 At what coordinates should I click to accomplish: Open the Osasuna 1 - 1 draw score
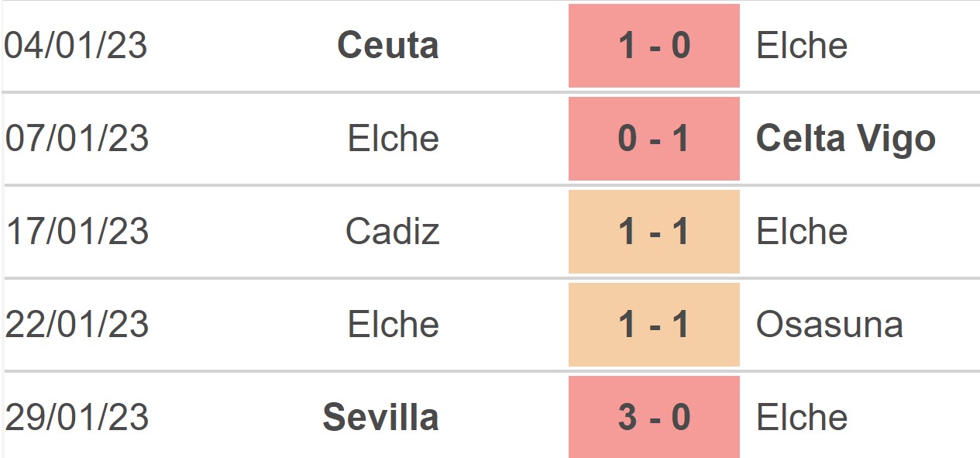[x=654, y=325]
